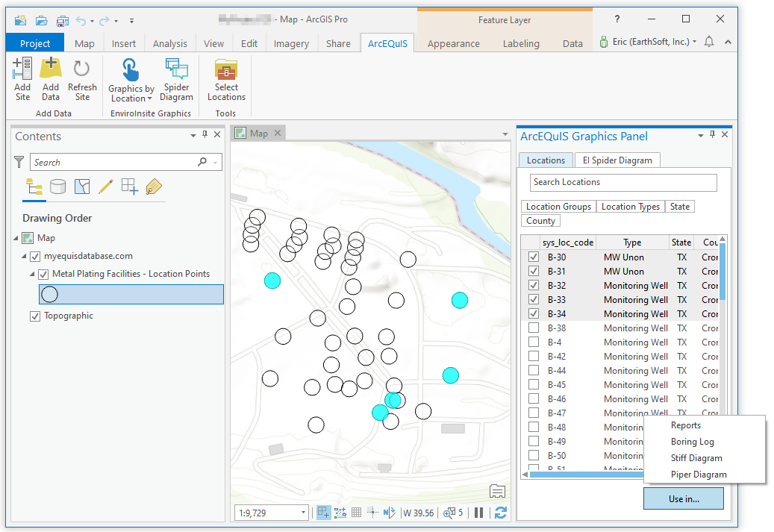Toggle Metal Plating Facilities layer visibility
Image resolution: width=774 pixels, height=532 pixels.
[43, 274]
